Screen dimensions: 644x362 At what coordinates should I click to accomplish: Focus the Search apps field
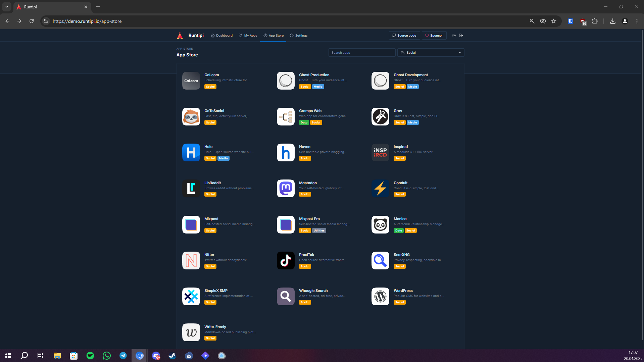click(362, 52)
